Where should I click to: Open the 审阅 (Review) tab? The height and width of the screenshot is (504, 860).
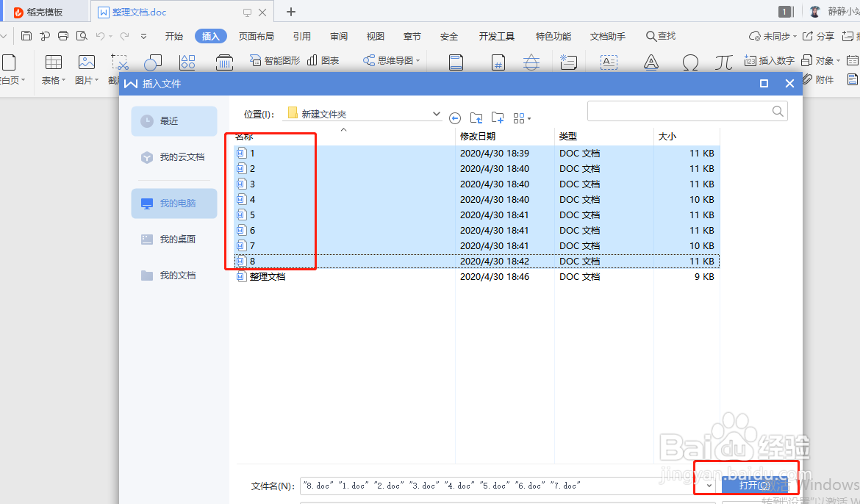[339, 36]
